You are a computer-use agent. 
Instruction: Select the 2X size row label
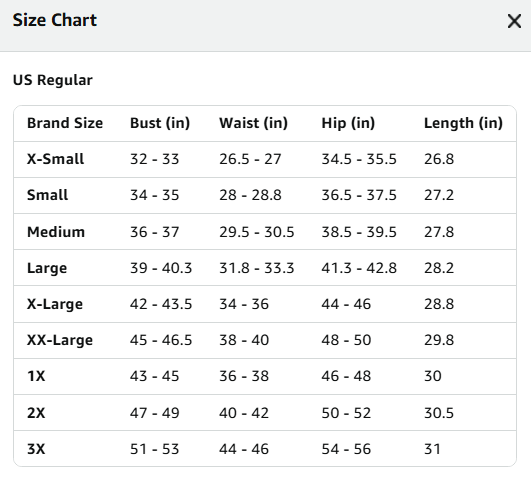pos(36,413)
